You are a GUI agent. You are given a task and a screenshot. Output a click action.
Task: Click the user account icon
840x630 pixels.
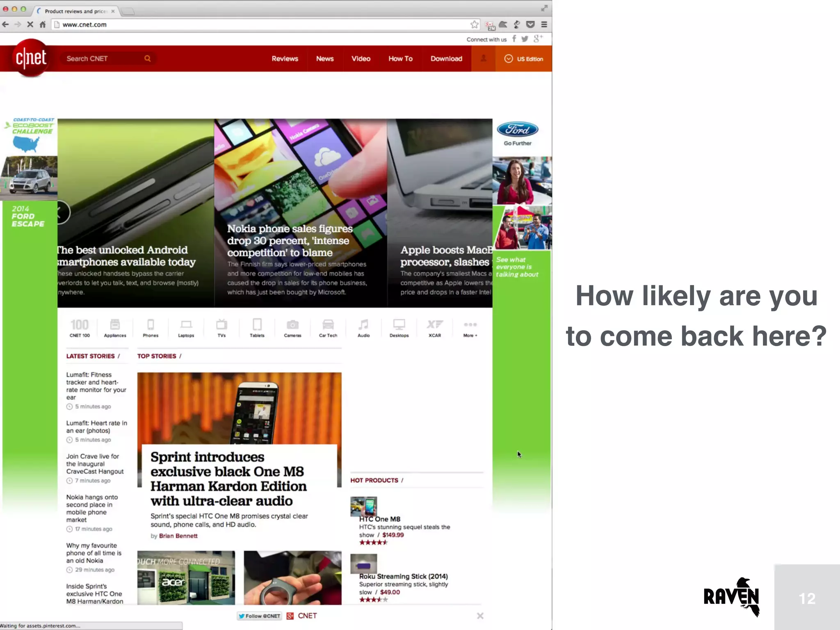[x=483, y=59]
